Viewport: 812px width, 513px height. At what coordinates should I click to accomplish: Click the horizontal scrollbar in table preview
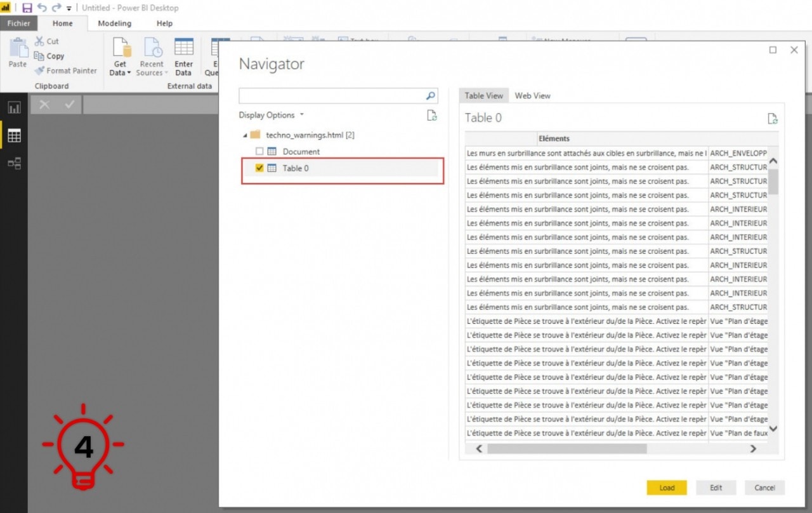(566, 448)
